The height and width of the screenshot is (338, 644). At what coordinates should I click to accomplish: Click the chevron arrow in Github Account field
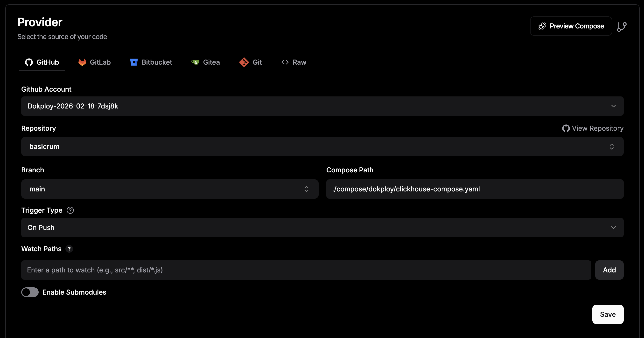[x=614, y=106]
